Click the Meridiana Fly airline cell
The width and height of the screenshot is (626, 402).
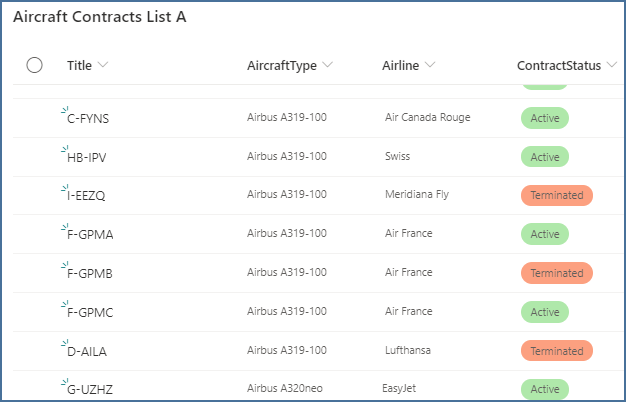point(417,194)
